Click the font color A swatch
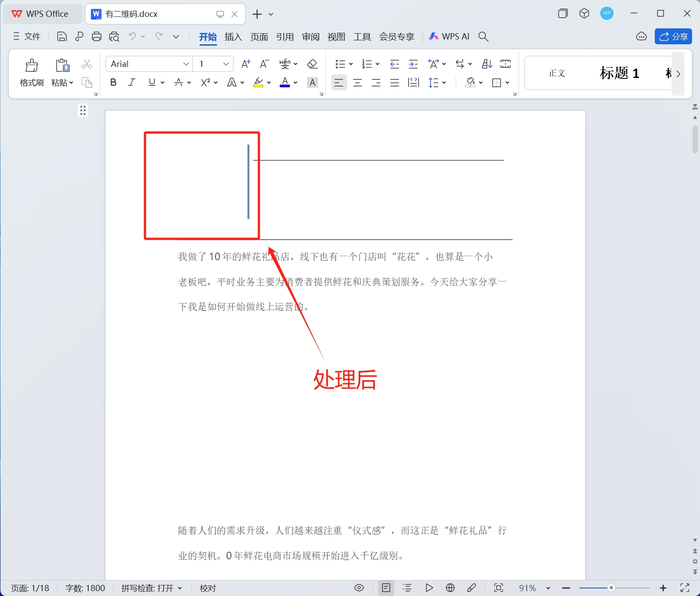Viewport: 700px width, 596px height. click(285, 82)
